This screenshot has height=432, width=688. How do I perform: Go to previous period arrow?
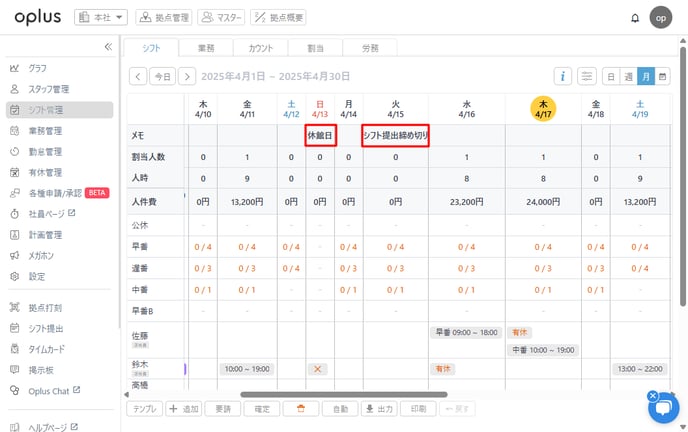(138, 76)
